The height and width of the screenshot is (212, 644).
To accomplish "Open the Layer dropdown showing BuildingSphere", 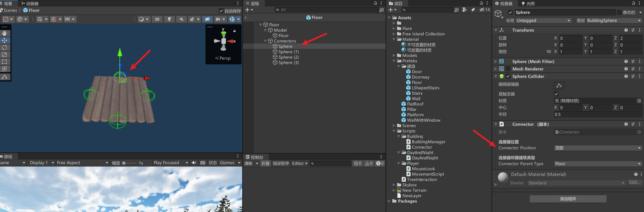I will [x=614, y=21].
